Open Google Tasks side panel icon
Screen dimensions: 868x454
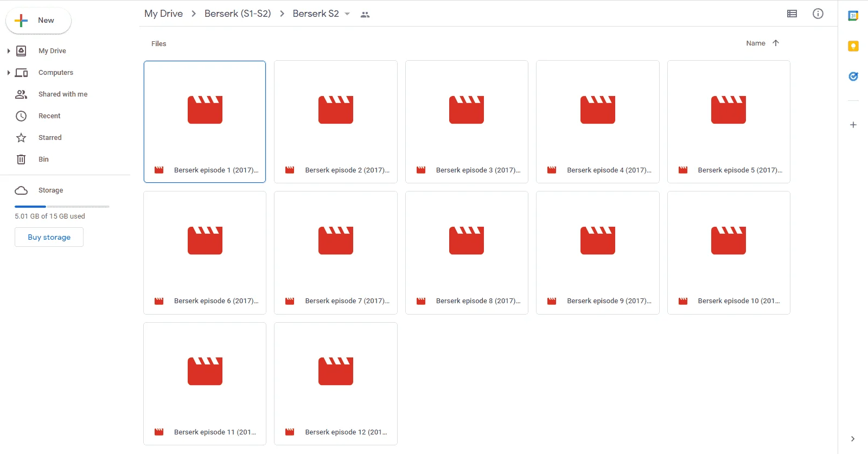click(853, 76)
